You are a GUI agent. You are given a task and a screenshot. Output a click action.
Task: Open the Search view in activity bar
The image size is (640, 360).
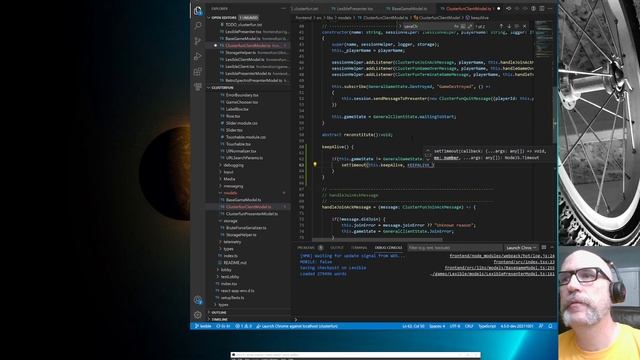(198, 26)
